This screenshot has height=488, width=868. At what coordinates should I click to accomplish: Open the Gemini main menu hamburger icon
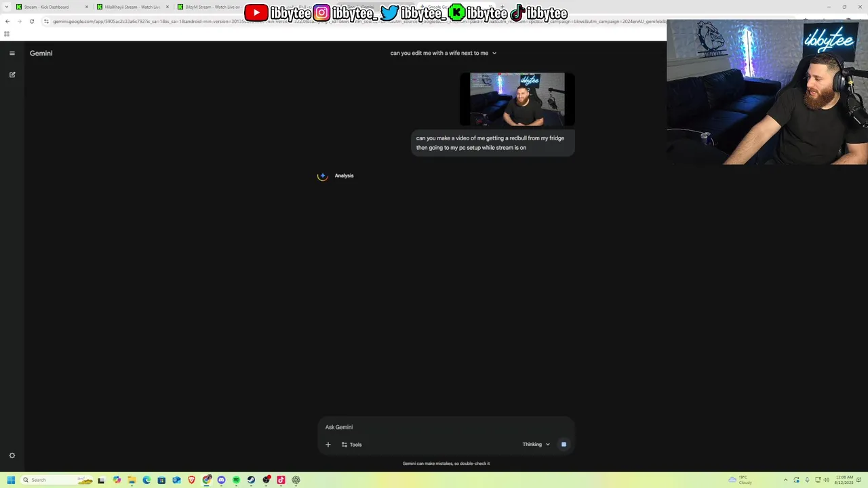click(x=12, y=53)
